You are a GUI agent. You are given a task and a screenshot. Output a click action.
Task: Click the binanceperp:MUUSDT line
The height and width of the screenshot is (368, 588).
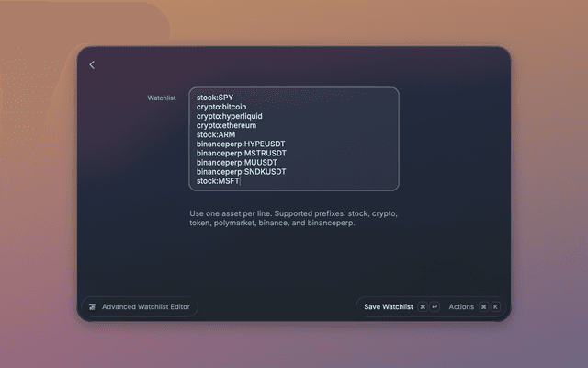click(x=237, y=163)
